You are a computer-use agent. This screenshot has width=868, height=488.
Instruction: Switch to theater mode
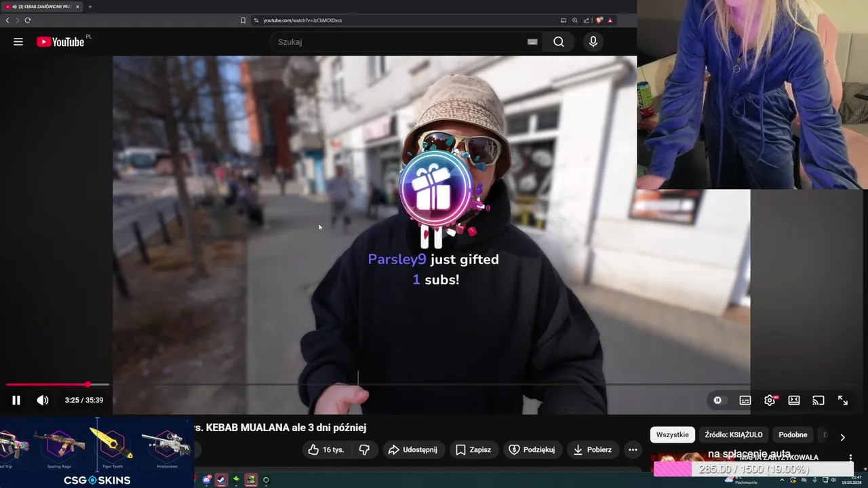[x=794, y=400]
